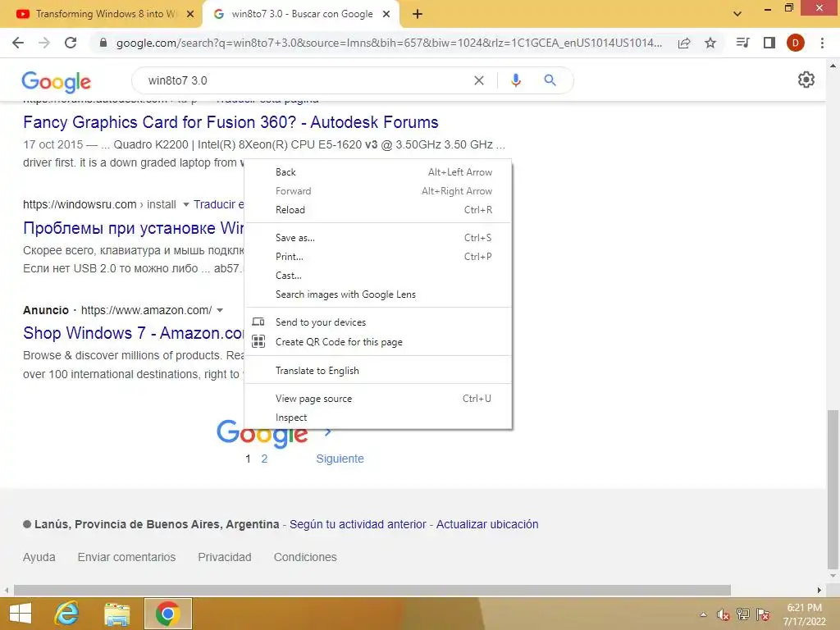This screenshot has height=630, width=840.
Task: Bookmark this page with the star icon
Action: coord(710,43)
